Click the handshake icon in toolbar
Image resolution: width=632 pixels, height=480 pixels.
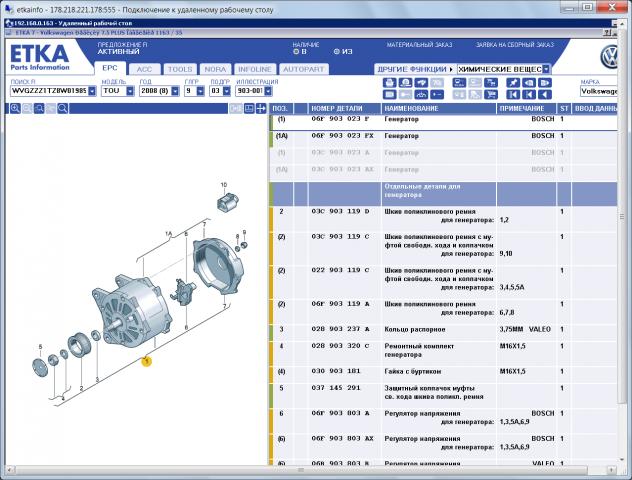421,83
